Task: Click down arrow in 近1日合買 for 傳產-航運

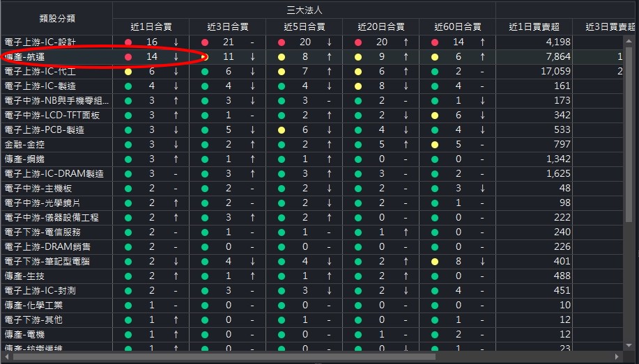Action: 176,57
